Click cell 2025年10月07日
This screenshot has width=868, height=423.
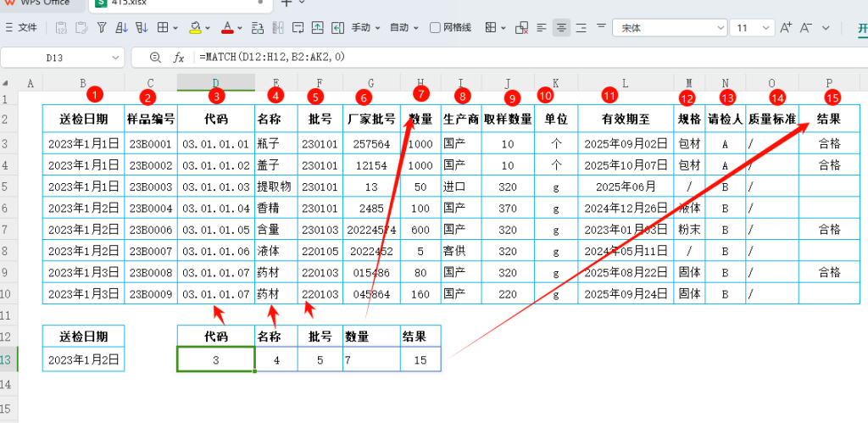click(626, 165)
